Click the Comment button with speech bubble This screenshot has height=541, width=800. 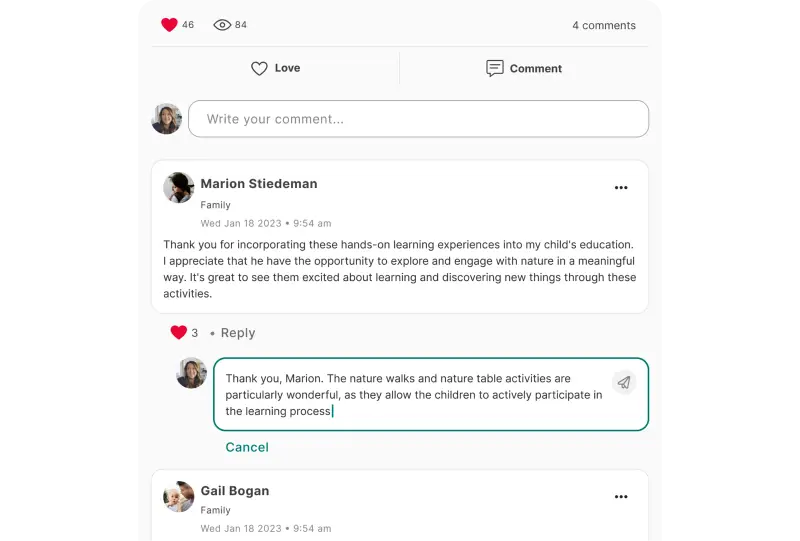(523, 68)
